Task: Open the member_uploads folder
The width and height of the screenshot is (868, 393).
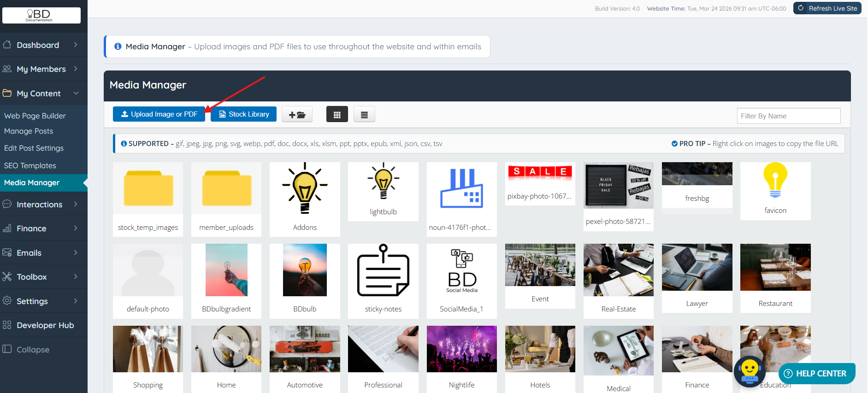Action: click(x=226, y=199)
